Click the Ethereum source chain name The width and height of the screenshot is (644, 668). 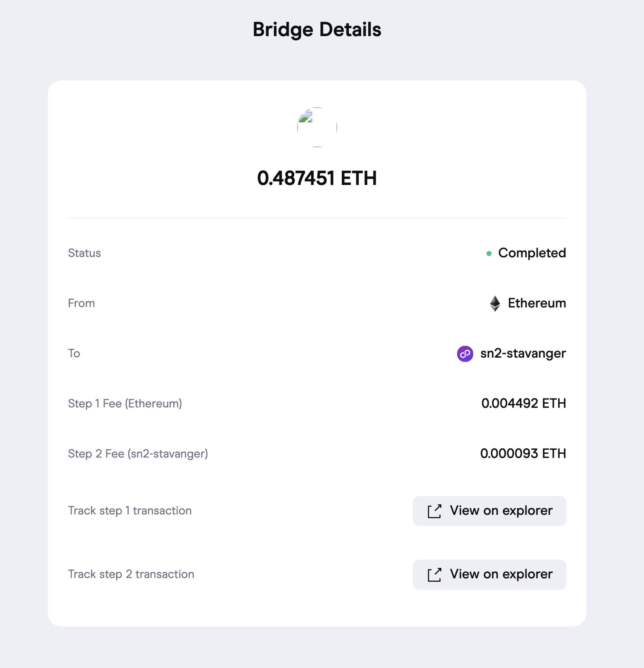point(537,303)
